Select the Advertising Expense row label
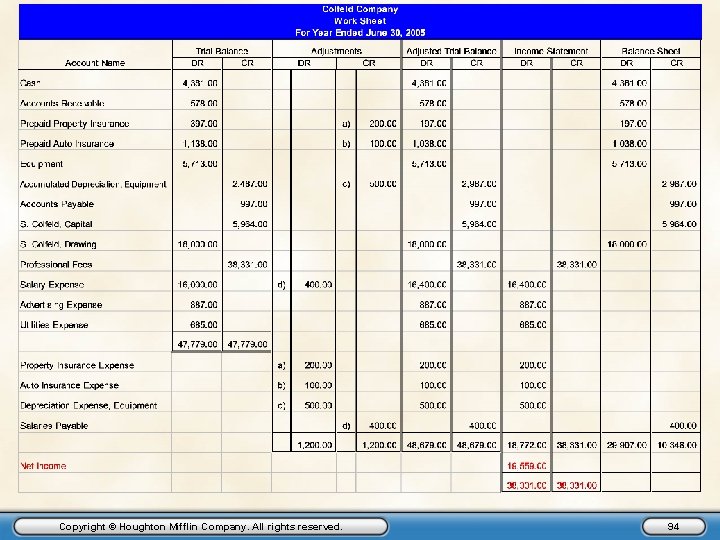Viewport: 720px width, 540px height. 61,305
